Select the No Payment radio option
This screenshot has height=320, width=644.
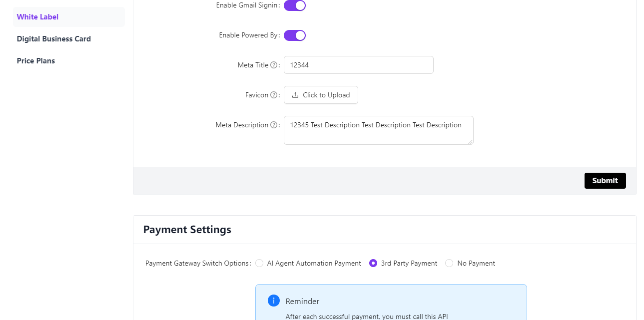coord(449,263)
